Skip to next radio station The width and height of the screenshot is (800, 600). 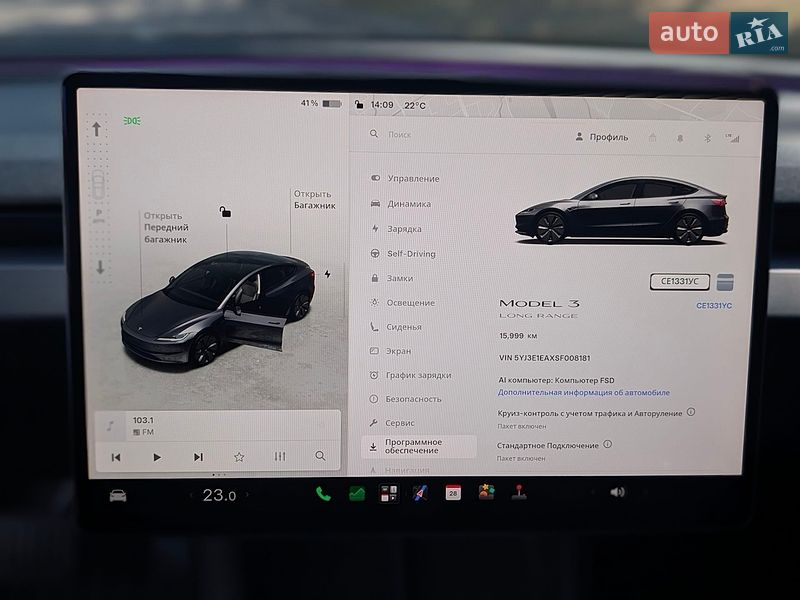click(198, 457)
